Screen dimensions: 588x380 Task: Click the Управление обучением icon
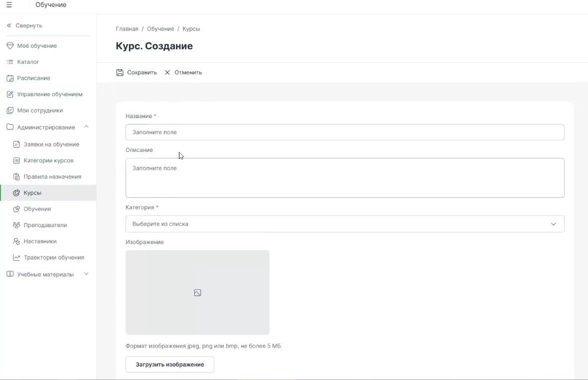[10, 95]
